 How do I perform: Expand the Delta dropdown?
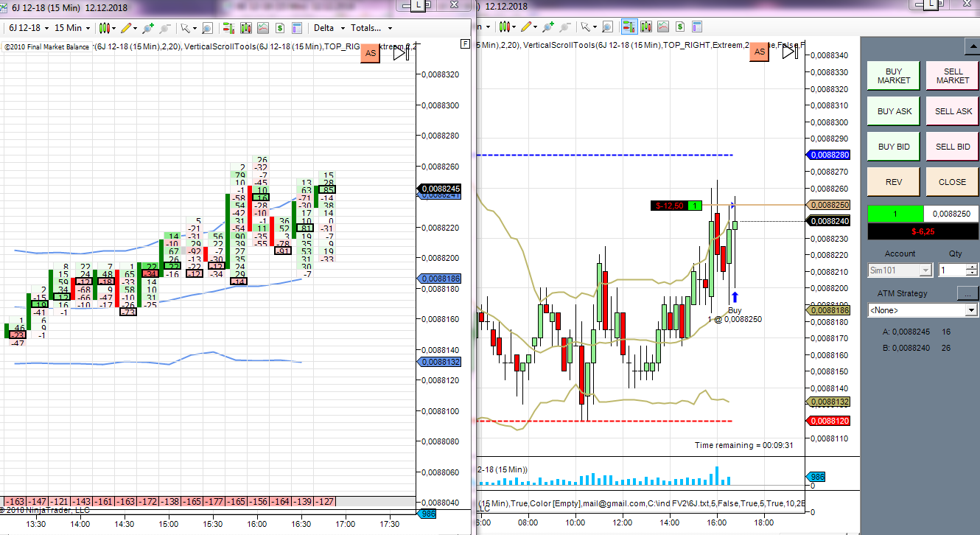point(329,28)
